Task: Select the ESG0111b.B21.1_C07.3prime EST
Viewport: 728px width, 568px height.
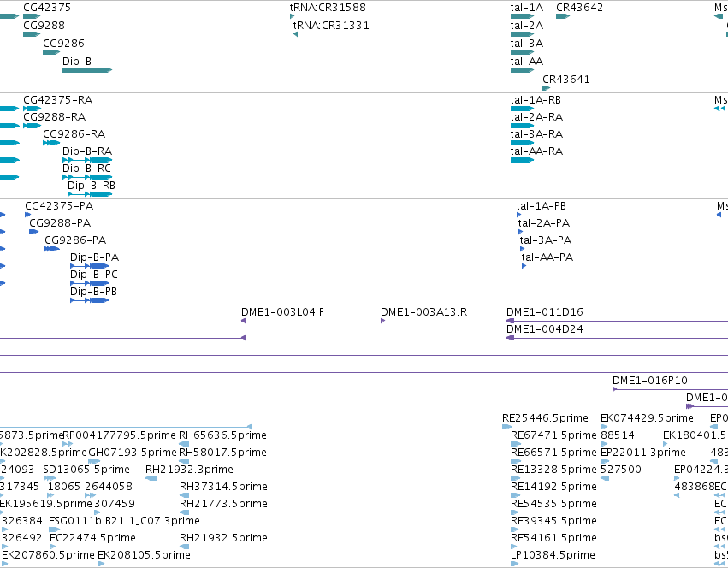Action: (54, 530)
